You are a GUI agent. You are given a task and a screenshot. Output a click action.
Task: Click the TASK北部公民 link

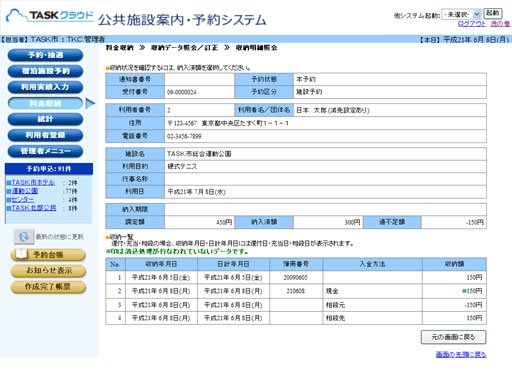click(x=34, y=208)
